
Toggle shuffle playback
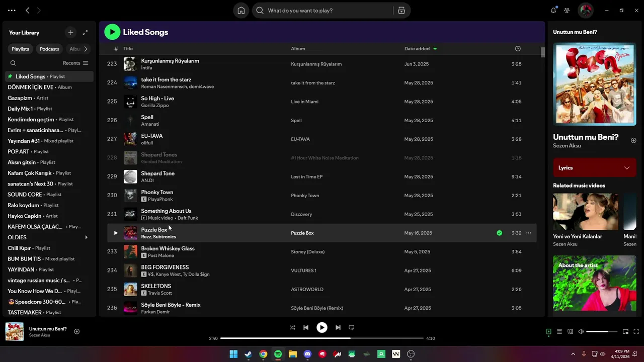[x=292, y=328]
